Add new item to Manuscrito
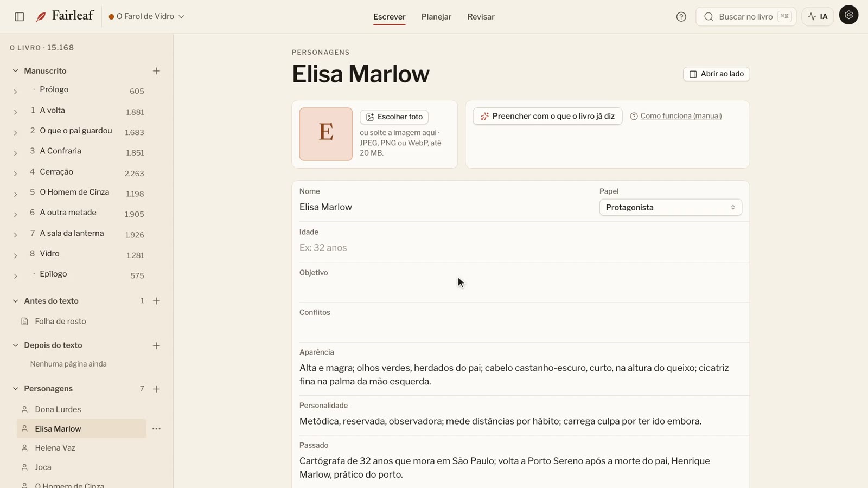Viewport: 868px width, 488px height. click(x=156, y=71)
